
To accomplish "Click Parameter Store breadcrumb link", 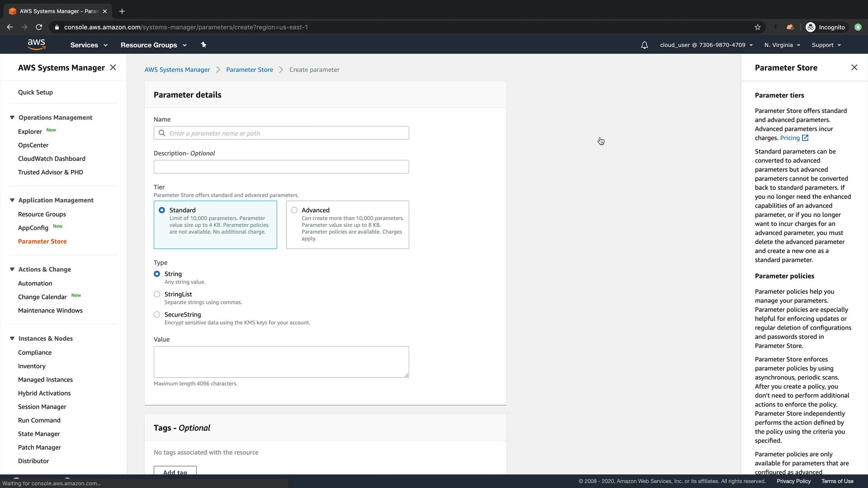I will [249, 70].
